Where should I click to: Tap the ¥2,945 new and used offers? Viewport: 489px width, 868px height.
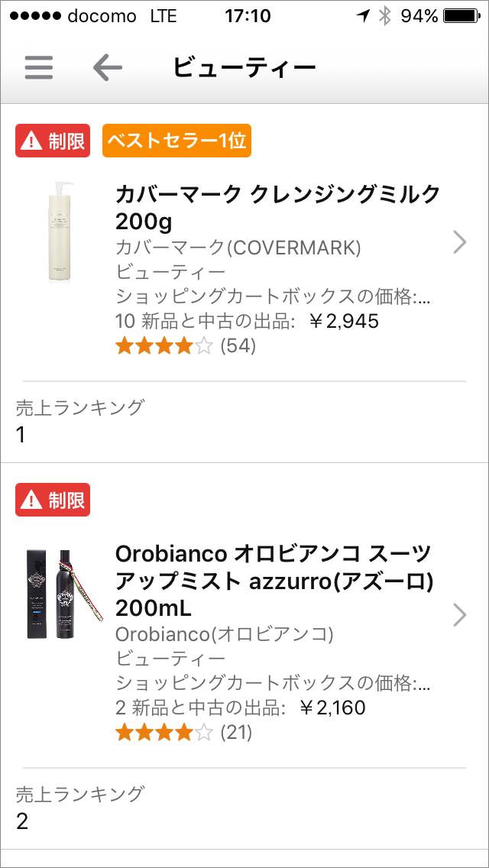[x=247, y=321]
